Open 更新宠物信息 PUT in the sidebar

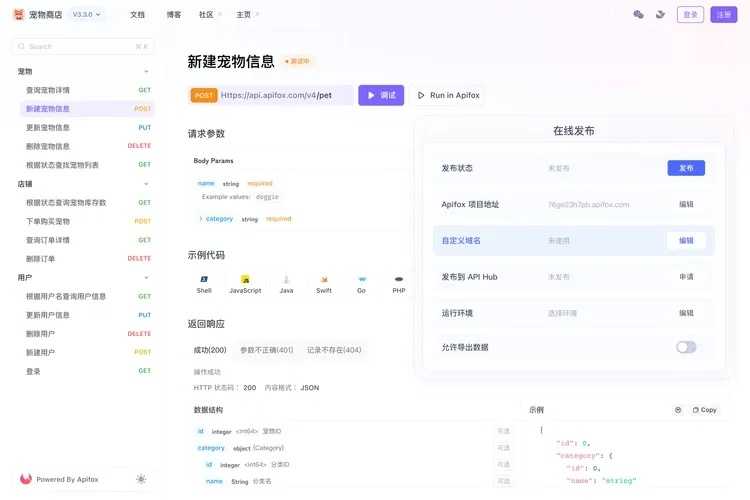click(88, 127)
